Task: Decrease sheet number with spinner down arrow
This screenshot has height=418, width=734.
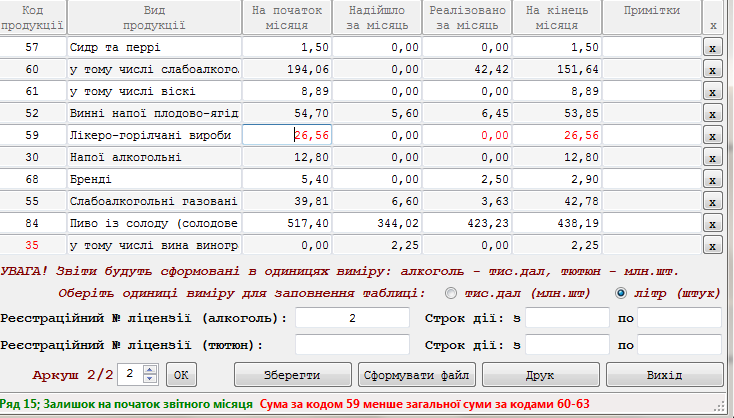Action: pyautogui.click(x=150, y=379)
